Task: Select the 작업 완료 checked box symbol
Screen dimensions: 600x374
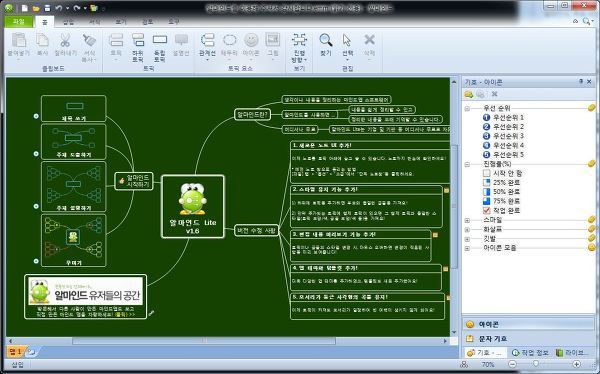Action: [486, 211]
